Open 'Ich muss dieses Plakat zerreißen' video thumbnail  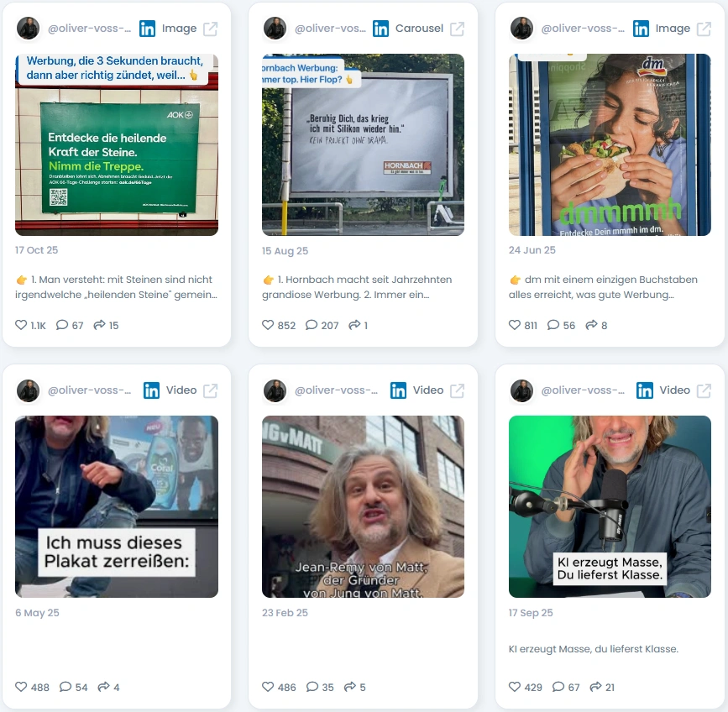pyautogui.click(x=117, y=506)
